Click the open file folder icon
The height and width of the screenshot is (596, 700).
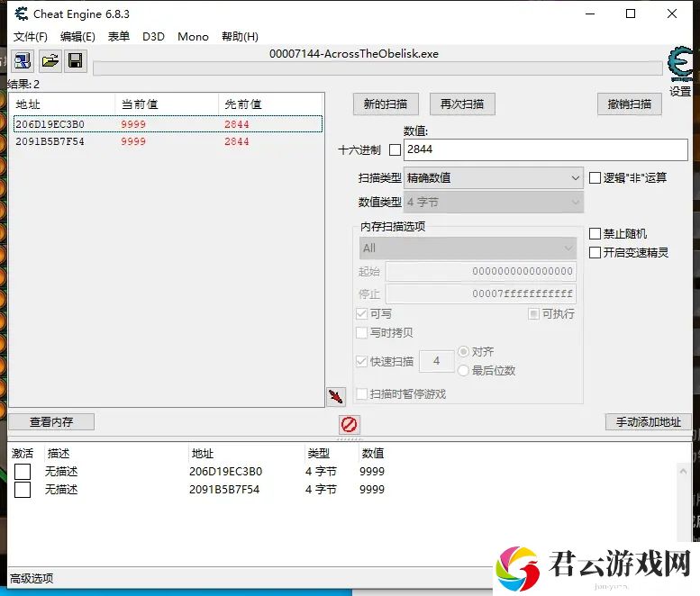50,60
